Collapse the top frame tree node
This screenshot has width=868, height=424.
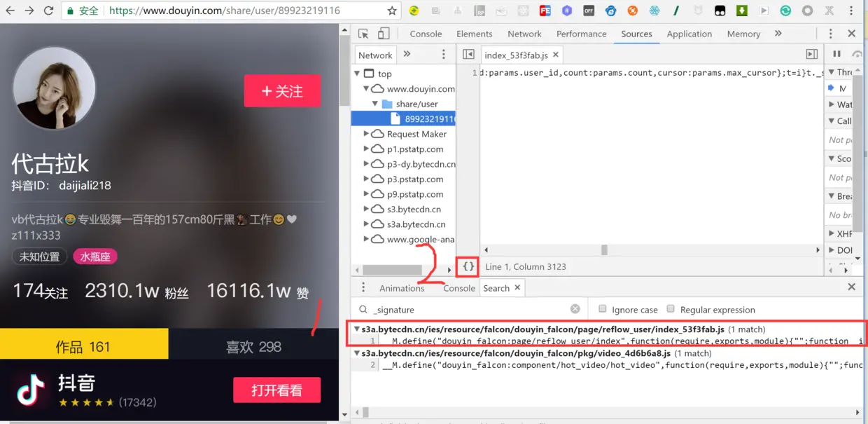click(358, 74)
